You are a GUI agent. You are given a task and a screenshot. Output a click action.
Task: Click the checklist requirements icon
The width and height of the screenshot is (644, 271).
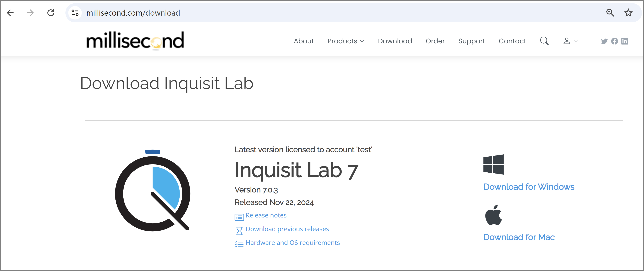(239, 244)
